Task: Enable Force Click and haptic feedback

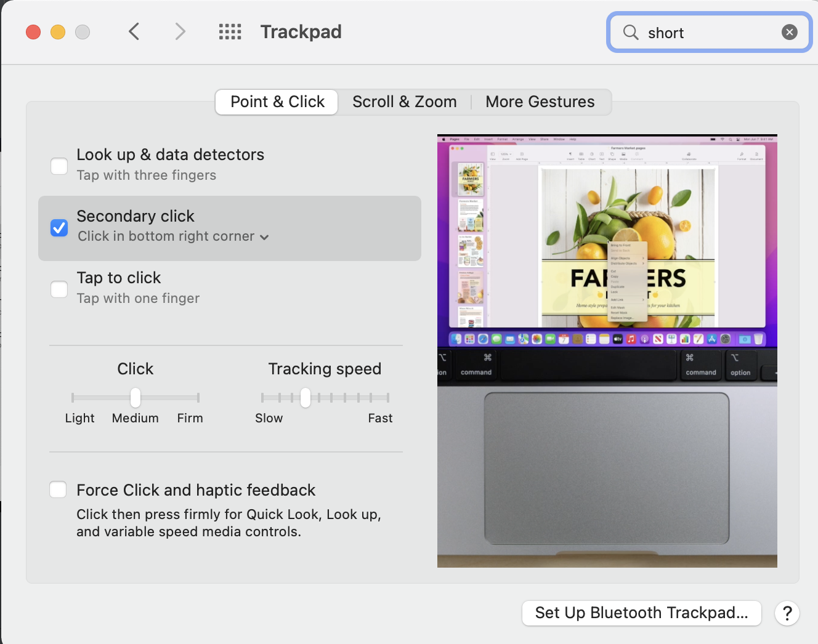Action: tap(58, 489)
